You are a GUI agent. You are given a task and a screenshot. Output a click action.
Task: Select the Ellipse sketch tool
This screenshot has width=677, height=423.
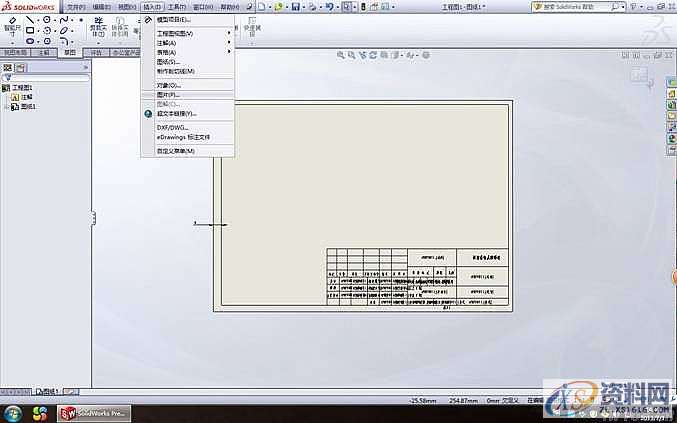point(30,41)
